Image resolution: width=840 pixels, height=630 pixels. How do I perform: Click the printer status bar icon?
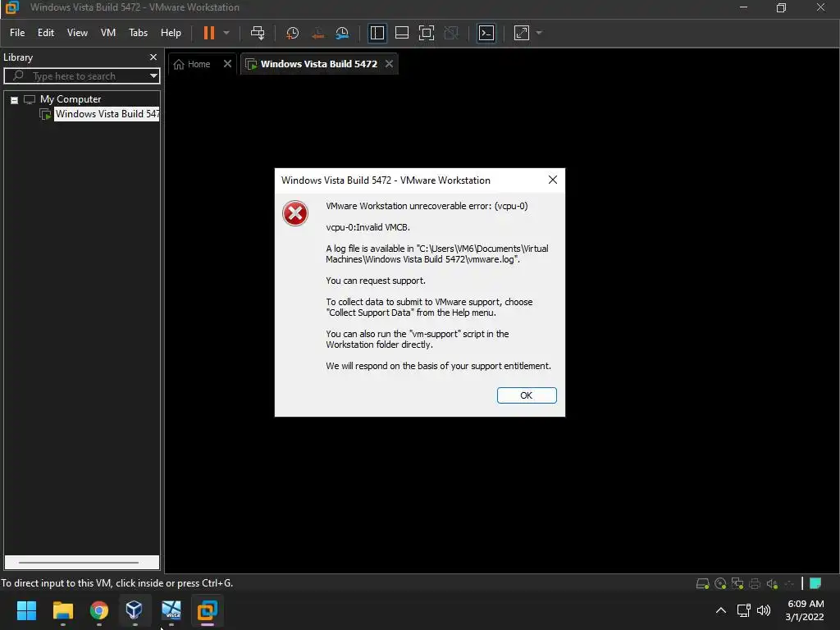(x=755, y=583)
